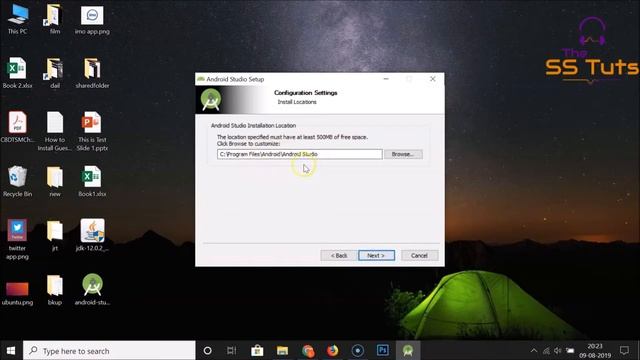Viewport: 640px width, 360px height.
Task: Open the film folder shortcut
Action: [x=55, y=19]
